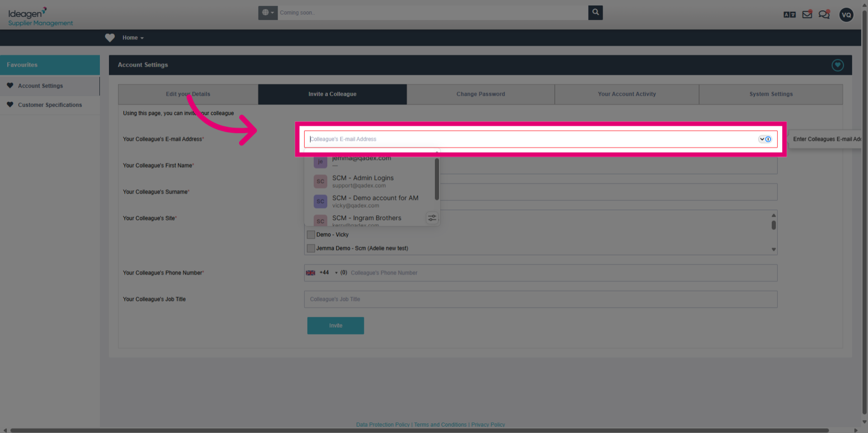This screenshot has height=433, width=868.
Task: Open the Data Protection Policy link
Action: point(382,425)
